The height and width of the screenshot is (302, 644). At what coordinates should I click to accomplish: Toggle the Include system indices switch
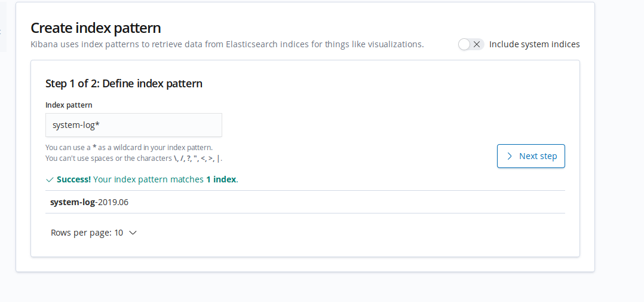[471, 44]
